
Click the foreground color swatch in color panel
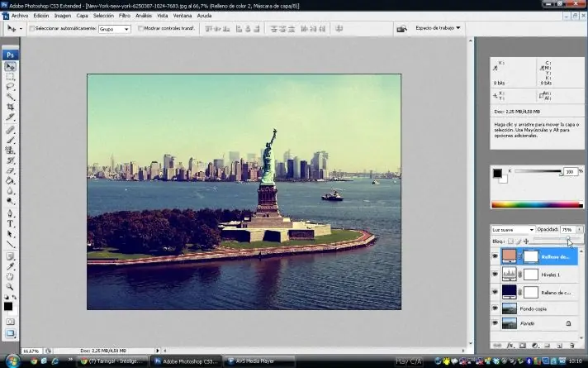497,173
